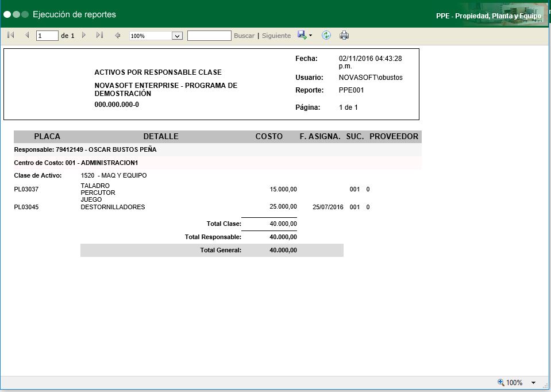Click the cost value 25.000,00
The height and width of the screenshot is (392, 551).
pyautogui.click(x=283, y=206)
